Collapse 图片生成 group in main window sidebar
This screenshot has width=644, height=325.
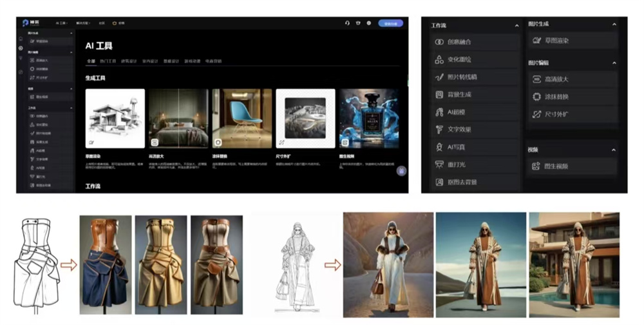[71, 34]
